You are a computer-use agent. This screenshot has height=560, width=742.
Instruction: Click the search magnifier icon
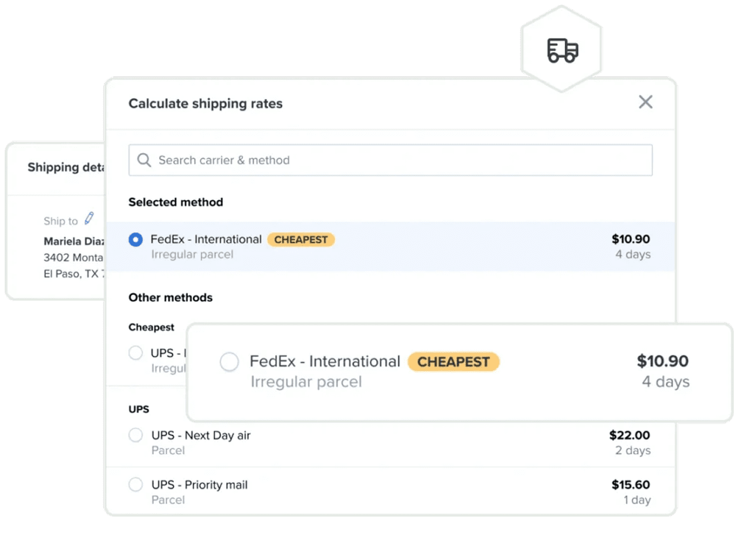[x=144, y=160]
